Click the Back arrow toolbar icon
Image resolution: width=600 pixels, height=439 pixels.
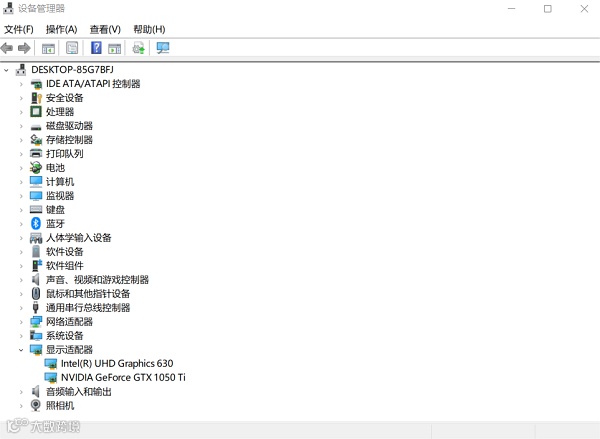[x=7, y=48]
